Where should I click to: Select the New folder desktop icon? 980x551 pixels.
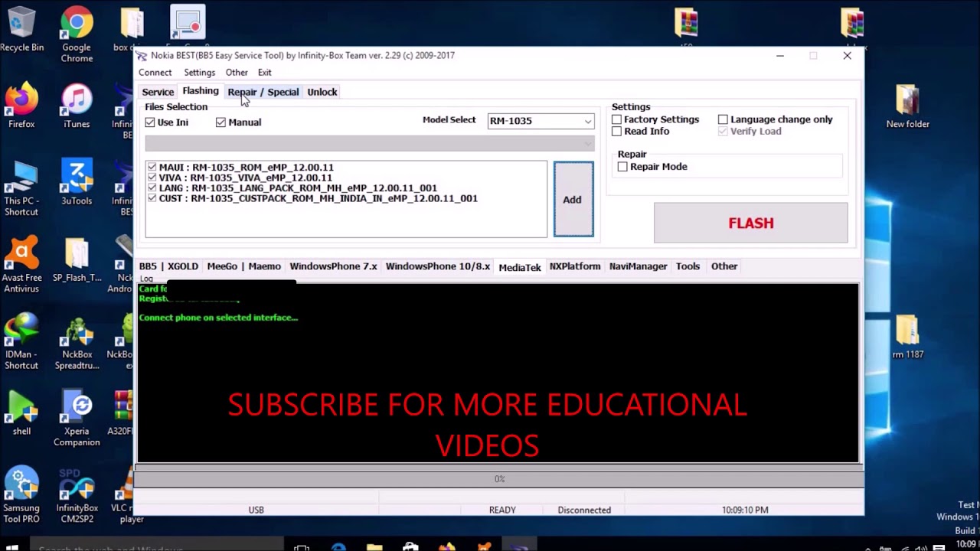point(907,106)
